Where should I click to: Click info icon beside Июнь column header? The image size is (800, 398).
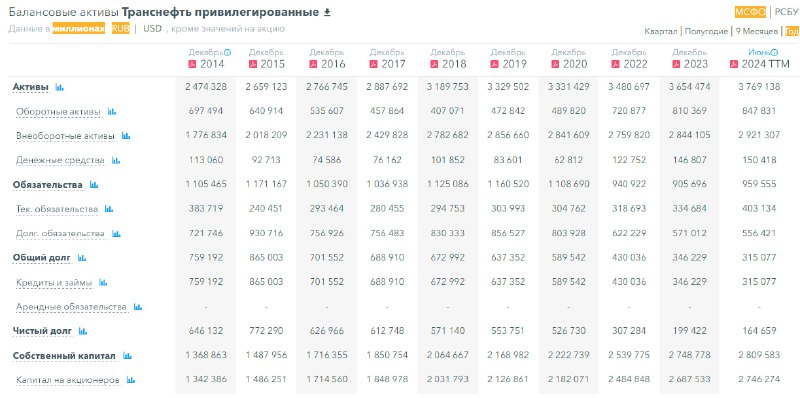click(774, 53)
